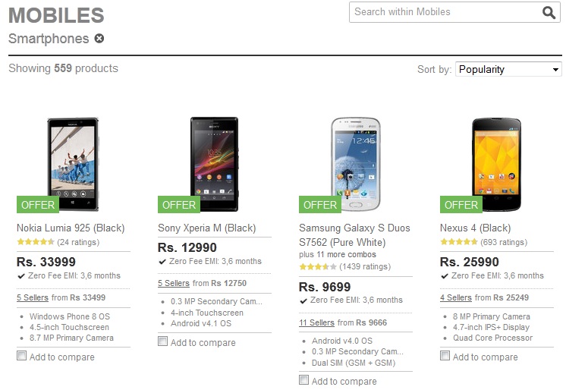Click the Samsung Galaxy S Duos star rating

[x=317, y=267]
